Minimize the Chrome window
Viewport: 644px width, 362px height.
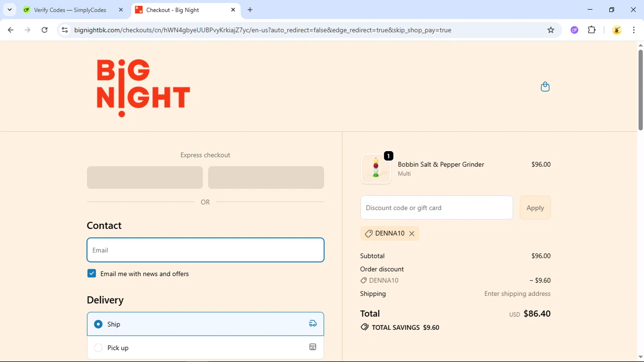pyautogui.click(x=590, y=9)
